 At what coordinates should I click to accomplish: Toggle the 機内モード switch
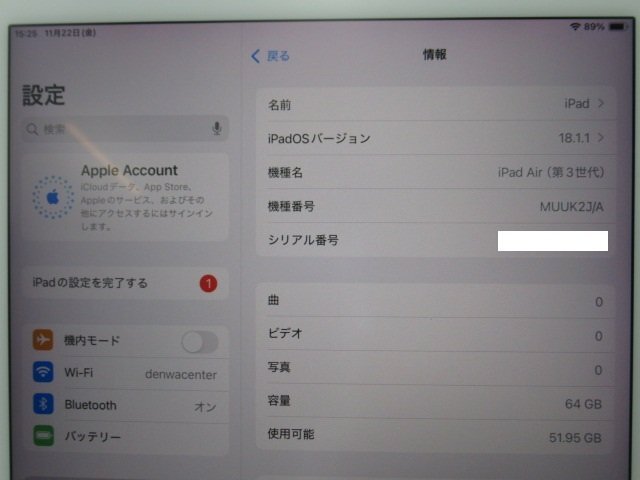pyautogui.click(x=200, y=342)
